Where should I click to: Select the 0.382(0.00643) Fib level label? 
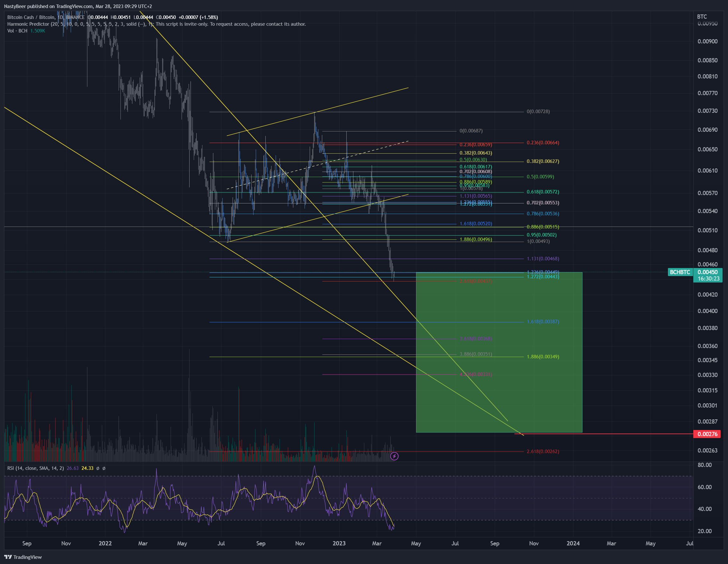476,153
